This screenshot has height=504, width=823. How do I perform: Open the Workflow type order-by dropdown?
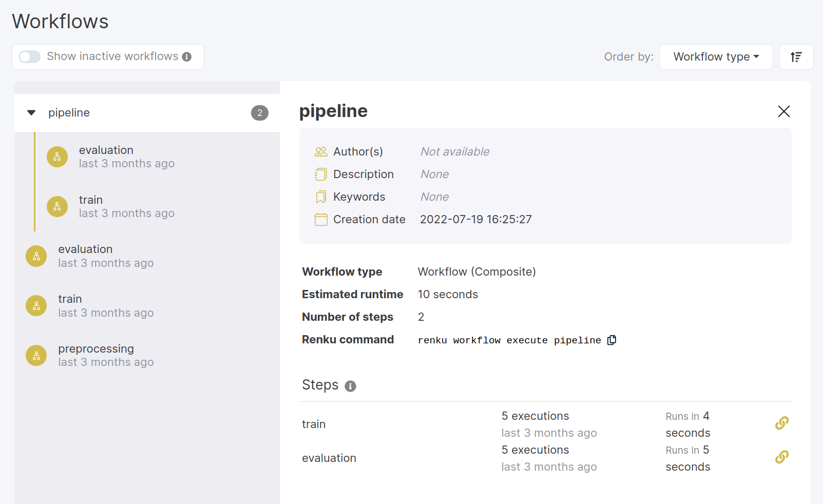point(716,57)
